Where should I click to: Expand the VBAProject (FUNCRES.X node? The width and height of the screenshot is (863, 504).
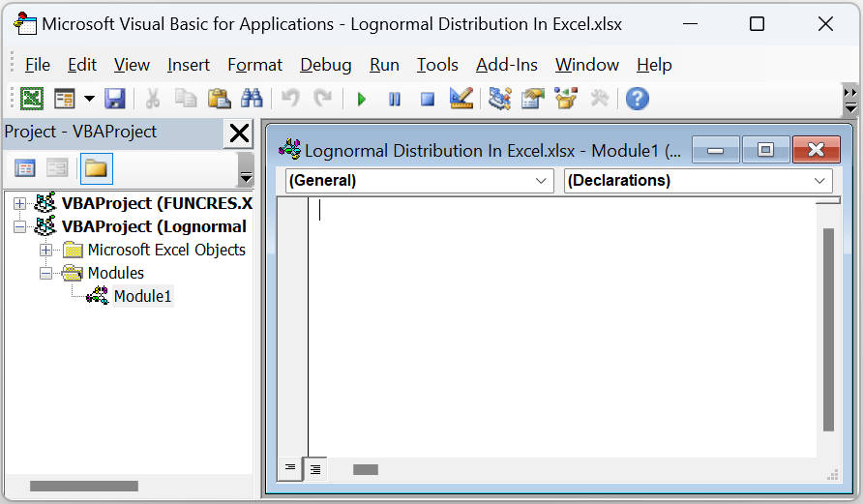pyautogui.click(x=19, y=203)
